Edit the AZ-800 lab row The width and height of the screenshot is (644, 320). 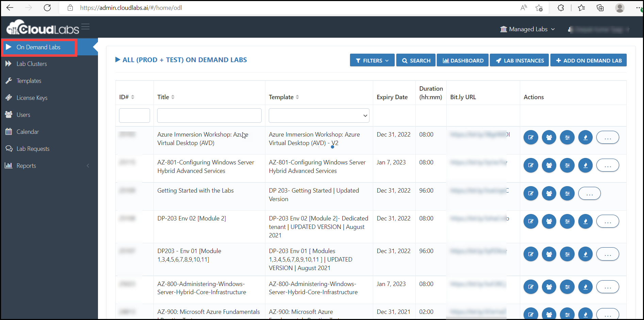531,287
